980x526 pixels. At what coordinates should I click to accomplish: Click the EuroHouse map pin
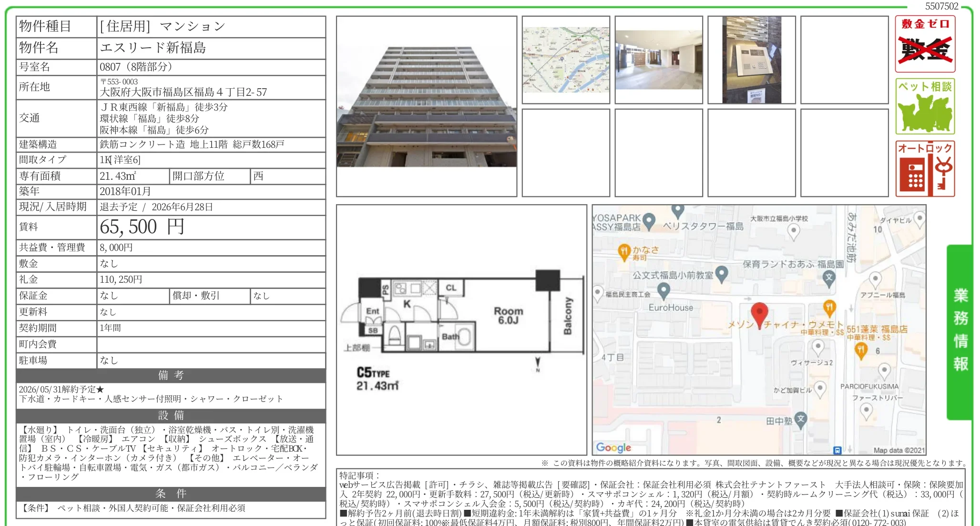(664, 290)
